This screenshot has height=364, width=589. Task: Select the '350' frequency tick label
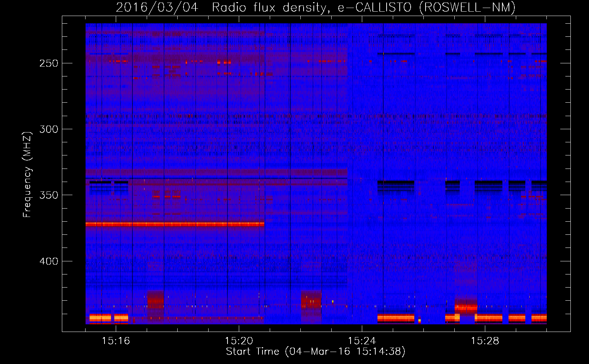49,195
